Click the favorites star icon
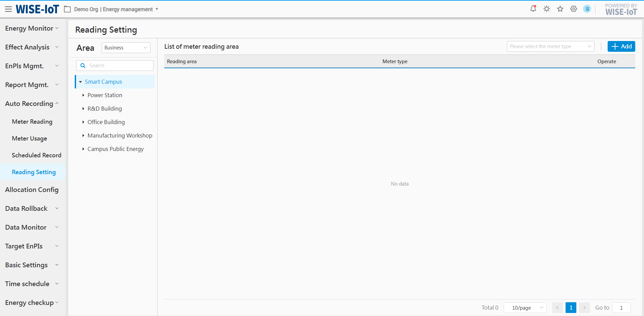 click(560, 9)
